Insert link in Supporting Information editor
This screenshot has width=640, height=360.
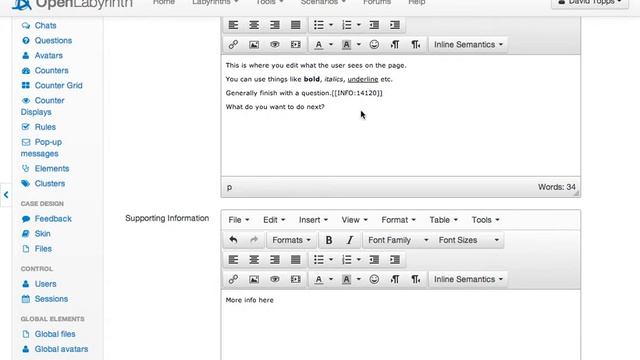[x=233, y=279]
